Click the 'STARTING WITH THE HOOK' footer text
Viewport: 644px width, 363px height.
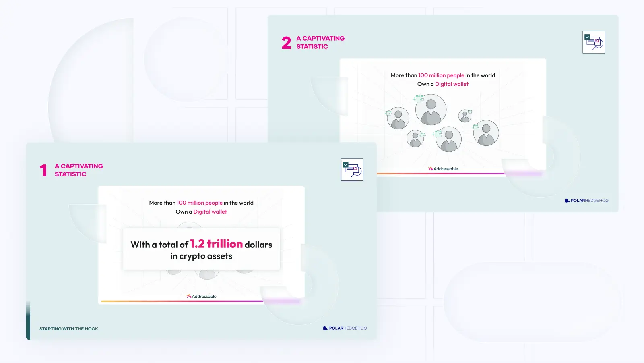click(x=69, y=329)
